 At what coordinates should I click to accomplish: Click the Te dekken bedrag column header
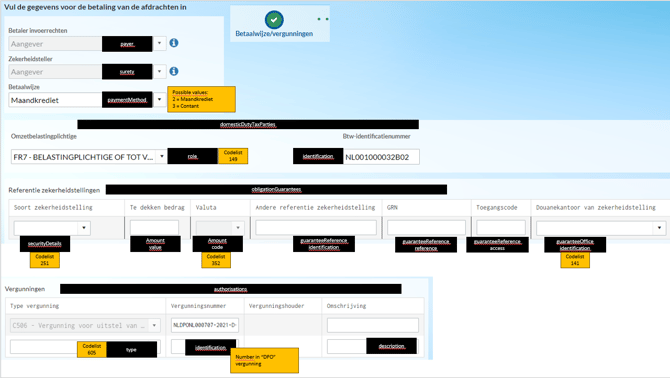(157, 208)
